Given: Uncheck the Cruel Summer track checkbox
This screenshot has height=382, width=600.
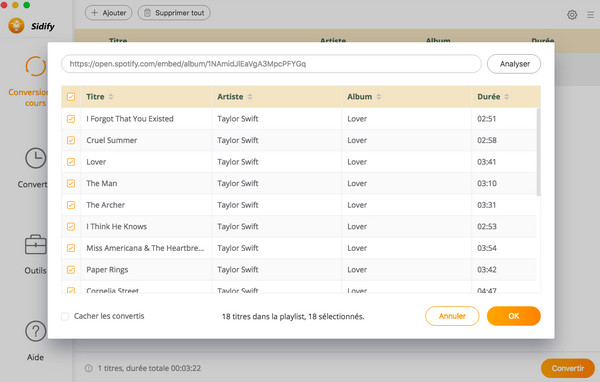Looking at the screenshot, I should coord(71,140).
